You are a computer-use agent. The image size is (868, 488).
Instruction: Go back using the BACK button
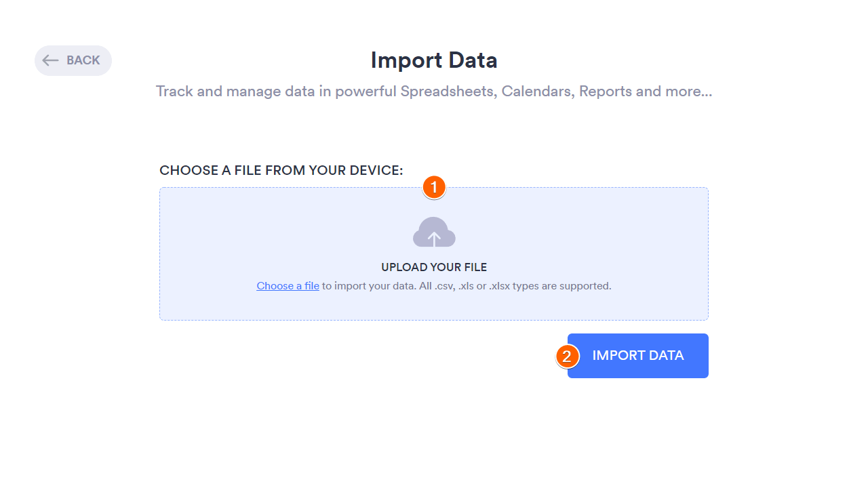click(73, 60)
